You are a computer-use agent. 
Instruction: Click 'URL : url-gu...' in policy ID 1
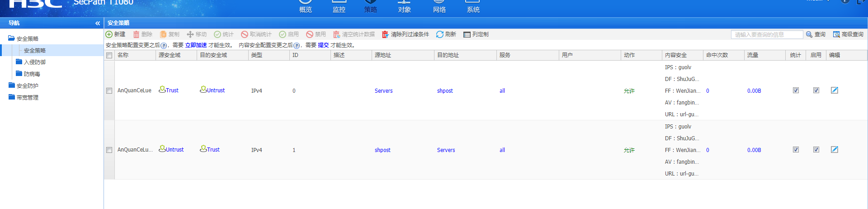[x=682, y=174]
